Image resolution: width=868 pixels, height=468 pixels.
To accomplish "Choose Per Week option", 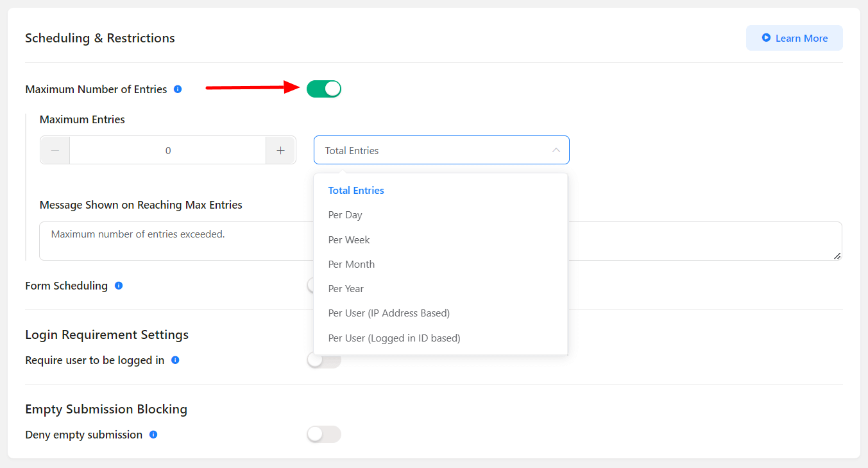I will (x=349, y=239).
